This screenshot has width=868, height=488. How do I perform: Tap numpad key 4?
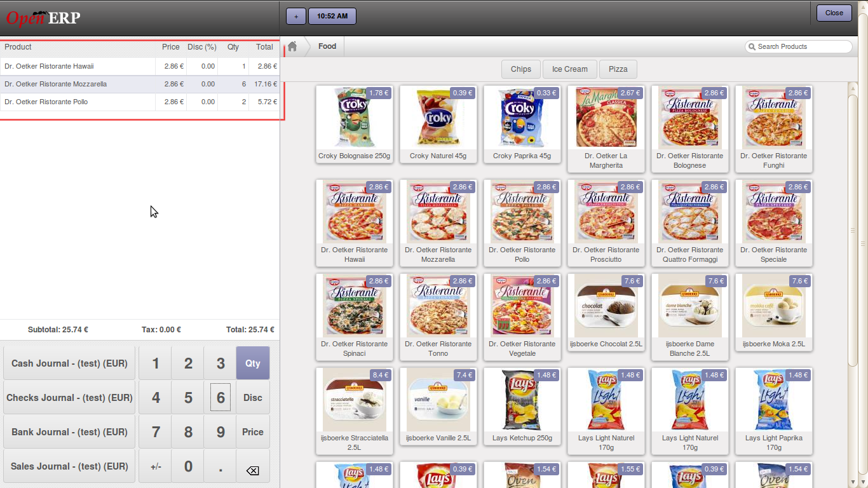click(156, 398)
